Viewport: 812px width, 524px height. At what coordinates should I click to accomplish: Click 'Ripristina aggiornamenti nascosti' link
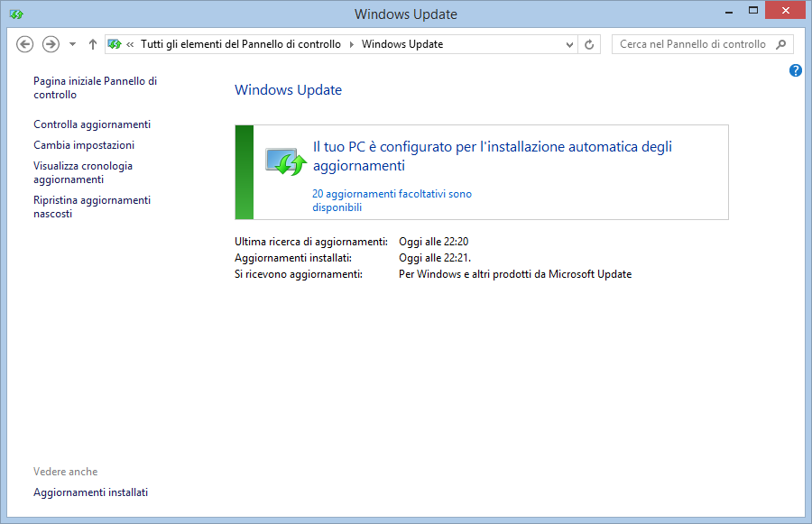pos(92,207)
